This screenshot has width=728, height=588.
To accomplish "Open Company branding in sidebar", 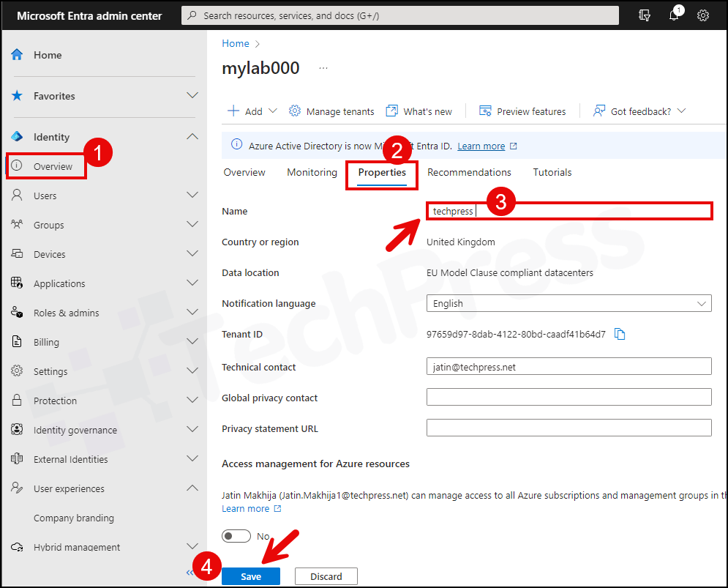I will click(x=73, y=518).
